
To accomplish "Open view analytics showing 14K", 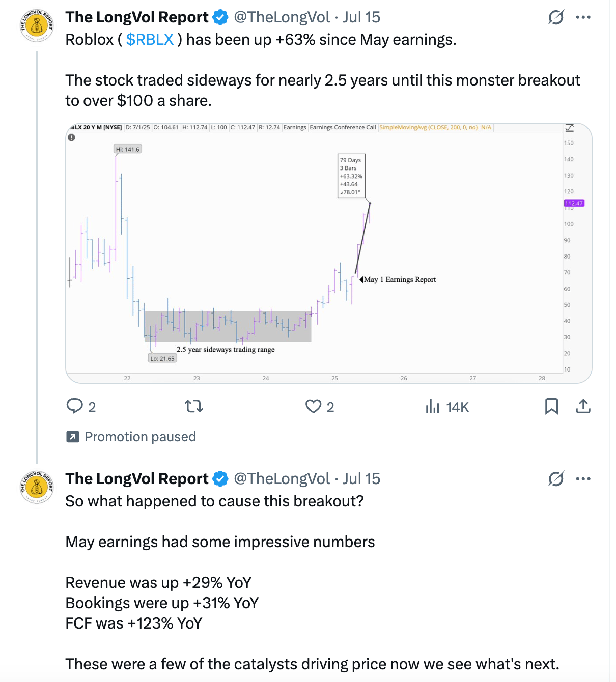I will pos(447,407).
